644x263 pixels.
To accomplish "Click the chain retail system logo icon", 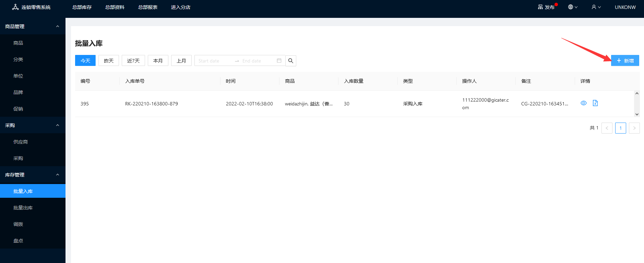I will click(15, 7).
